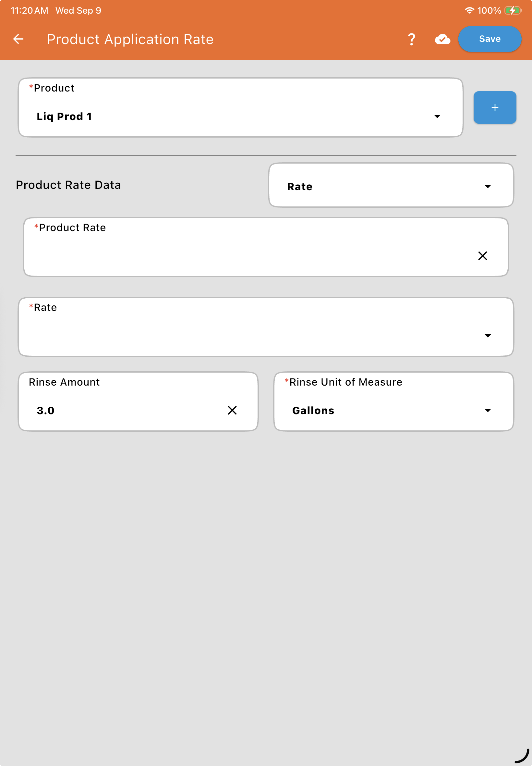Tap the Wi-Fi icon in status bar
The height and width of the screenshot is (766, 532).
[469, 11]
